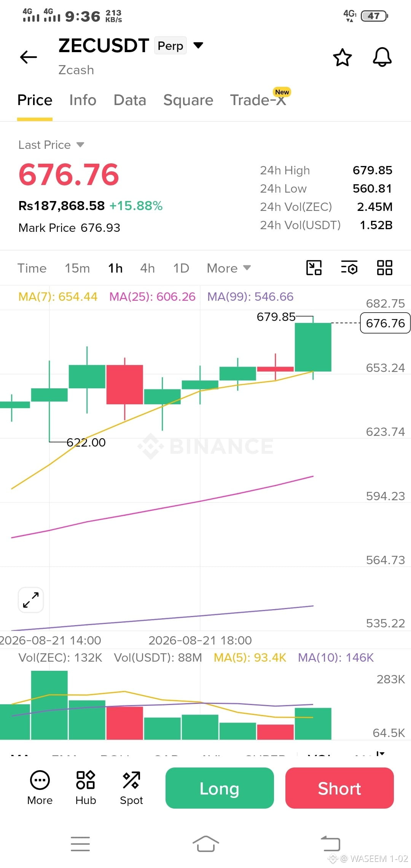Open the More menu at bottom

pyautogui.click(x=40, y=788)
